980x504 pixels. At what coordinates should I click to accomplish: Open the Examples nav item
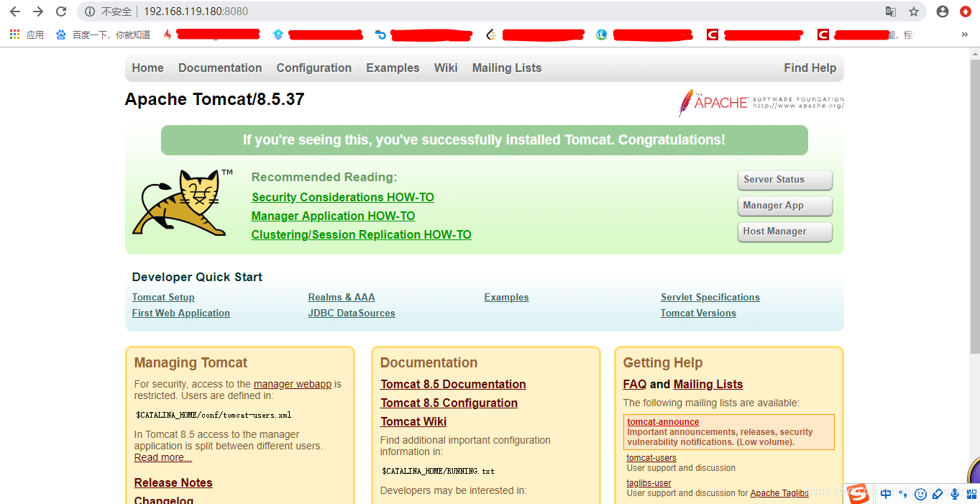pos(393,68)
